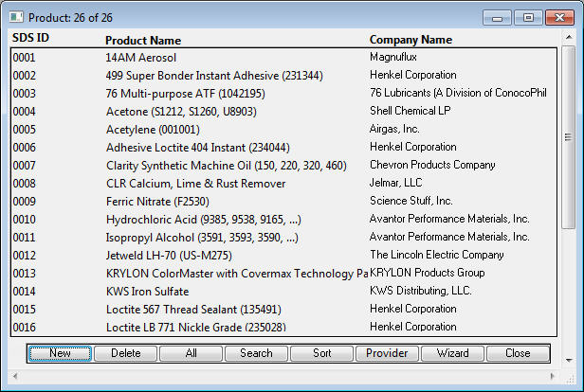This screenshot has height=392, width=584.
Task: Click the New button
Action: point(60,353)
